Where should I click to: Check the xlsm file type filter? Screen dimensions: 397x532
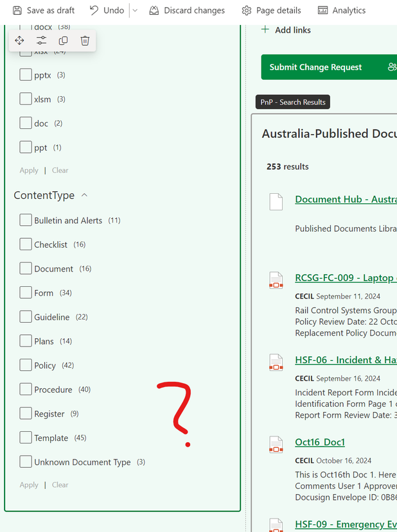(26, 99)
